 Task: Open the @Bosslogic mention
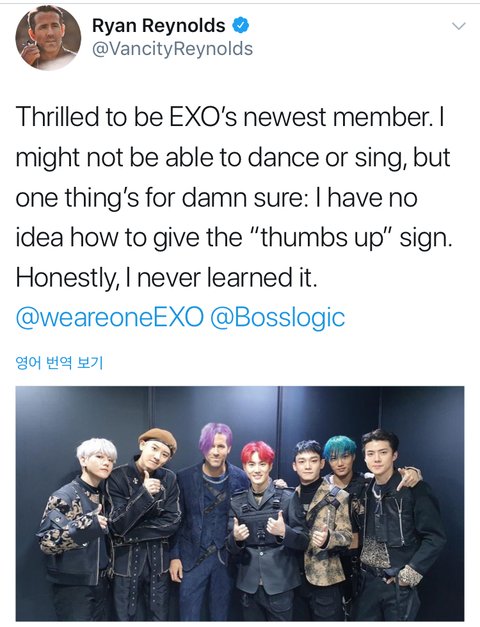[x=277, y=318]
